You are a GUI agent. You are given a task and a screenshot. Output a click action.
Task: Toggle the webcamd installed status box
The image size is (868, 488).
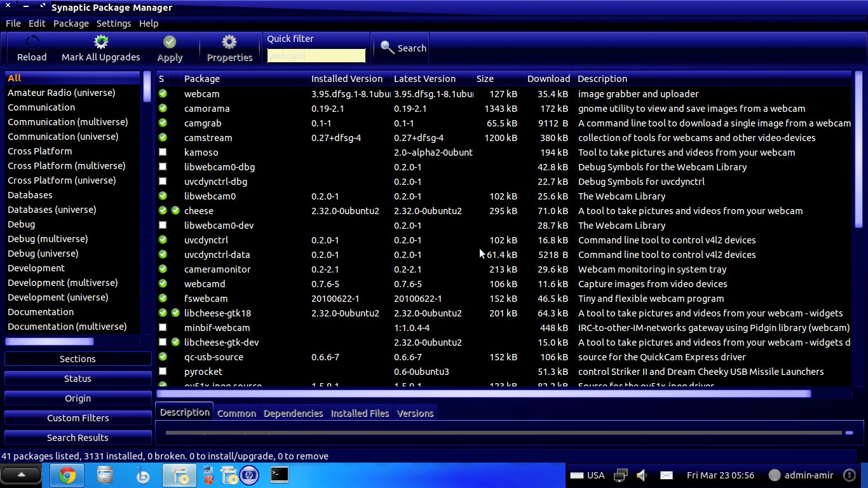click(163, 283)
